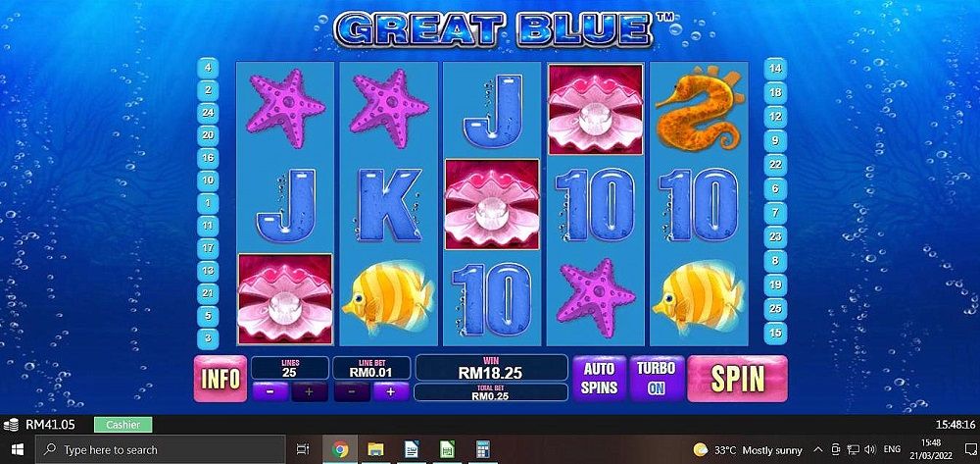Spin the reels with SPIN button

pos(738,379)
